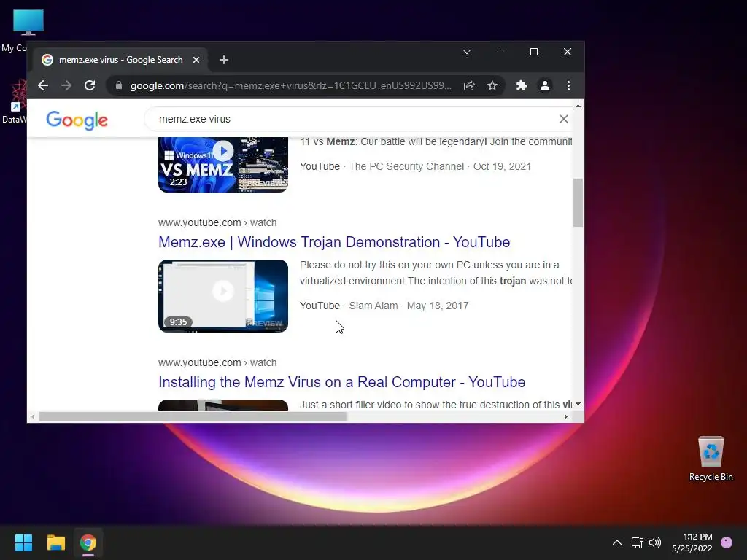The image size is (747, 560).
Task: Go back using Chrome's back arrow
Action: (43, 86)
